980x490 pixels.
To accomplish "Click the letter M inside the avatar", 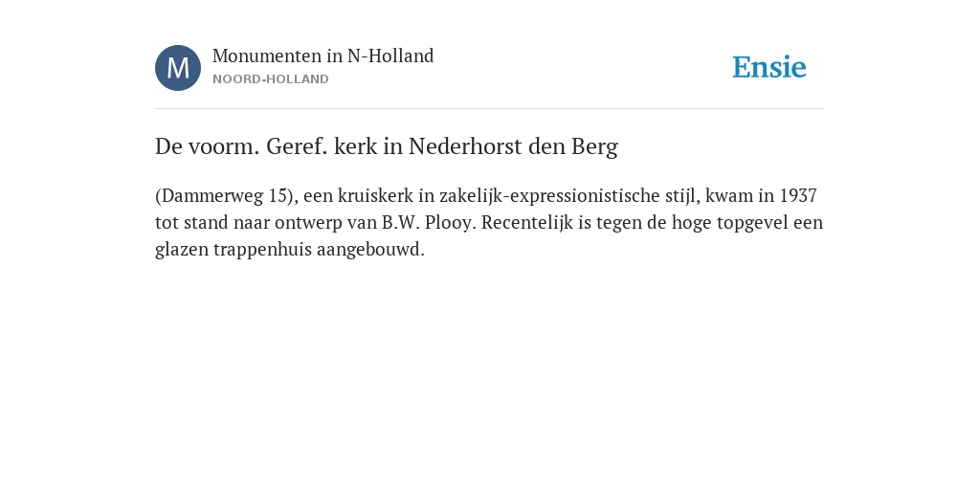I will 178,68.
